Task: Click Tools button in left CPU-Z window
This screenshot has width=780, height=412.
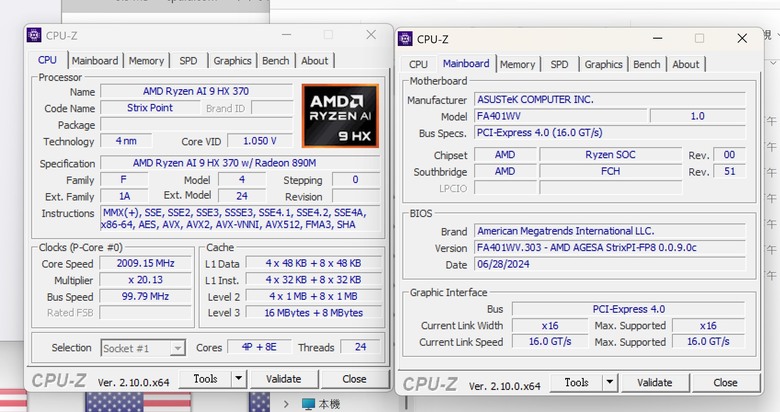Action: click(x=205, y=379)
